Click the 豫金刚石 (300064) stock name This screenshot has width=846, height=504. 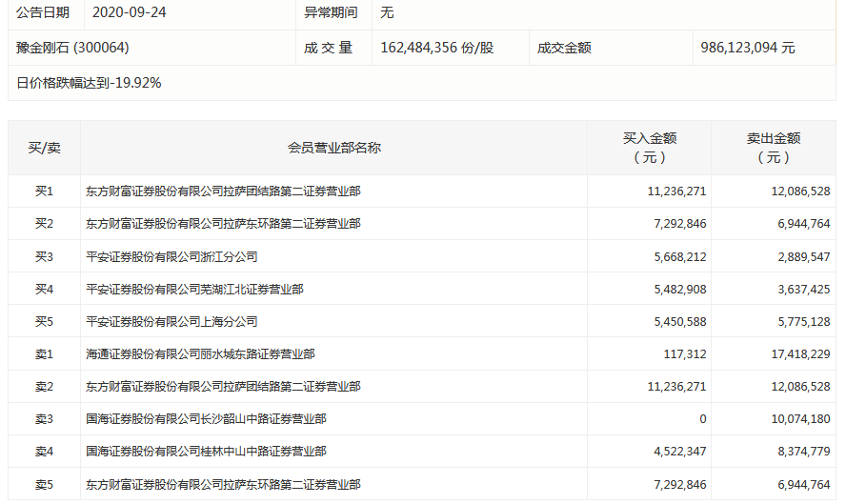(x=72, y=48)
